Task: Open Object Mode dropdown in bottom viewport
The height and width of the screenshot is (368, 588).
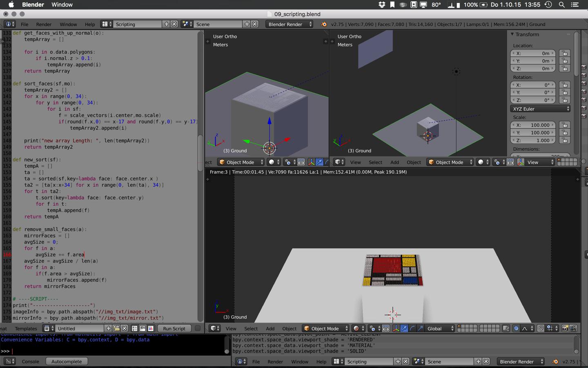Action: (x=326, y=328)
